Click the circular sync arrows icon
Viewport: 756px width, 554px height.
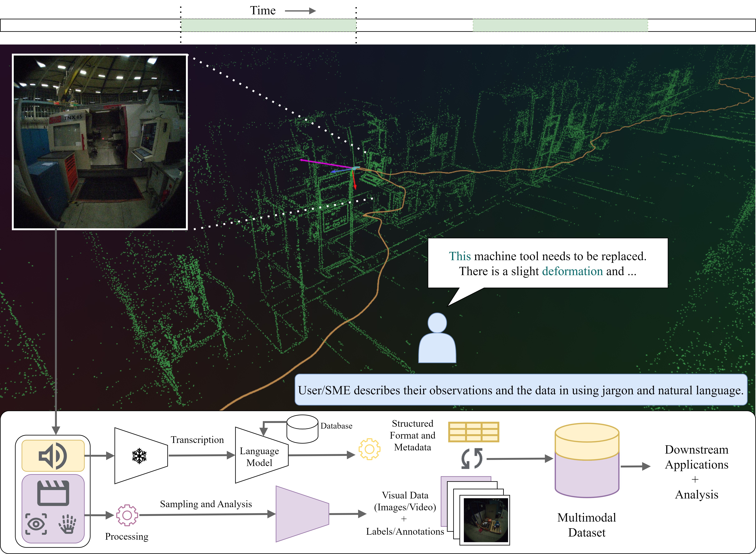tap(472, 458)
